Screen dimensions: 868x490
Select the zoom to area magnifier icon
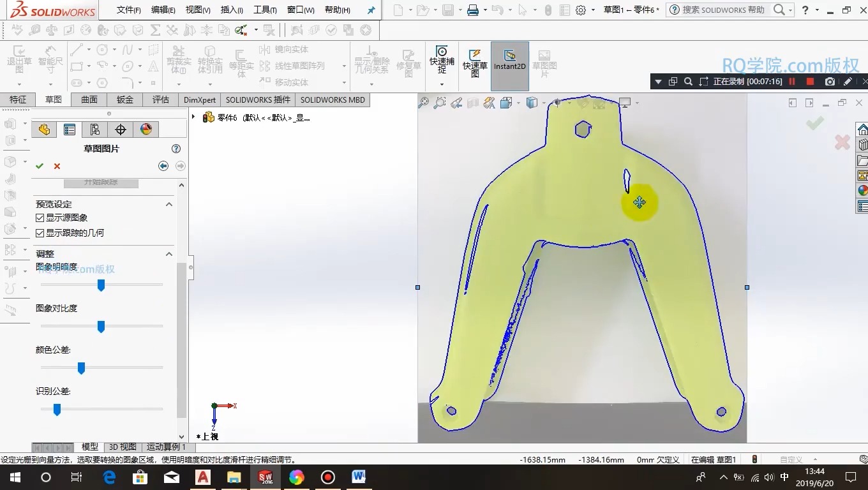440,102
